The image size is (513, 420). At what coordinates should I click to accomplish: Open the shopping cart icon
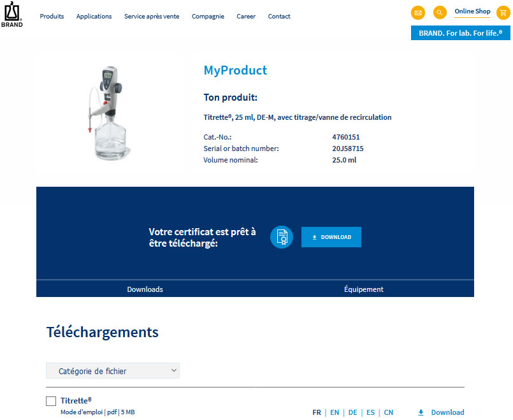tap(503, 13)
